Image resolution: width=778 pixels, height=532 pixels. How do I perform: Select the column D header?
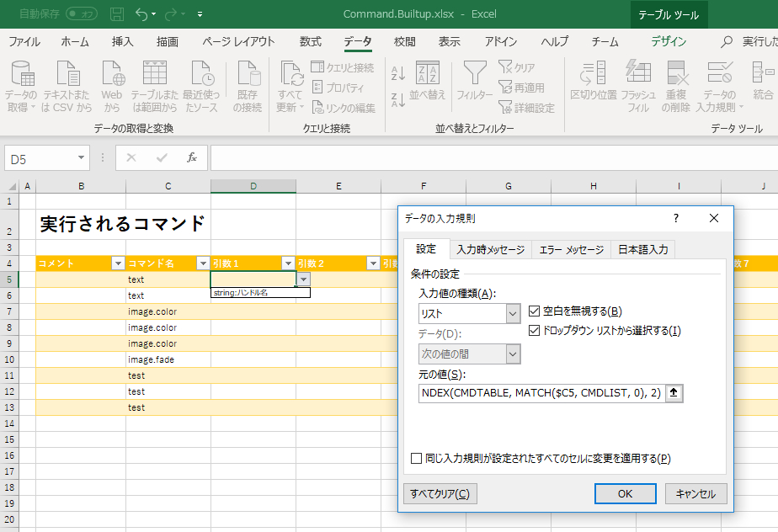click(x=253, y=186)
